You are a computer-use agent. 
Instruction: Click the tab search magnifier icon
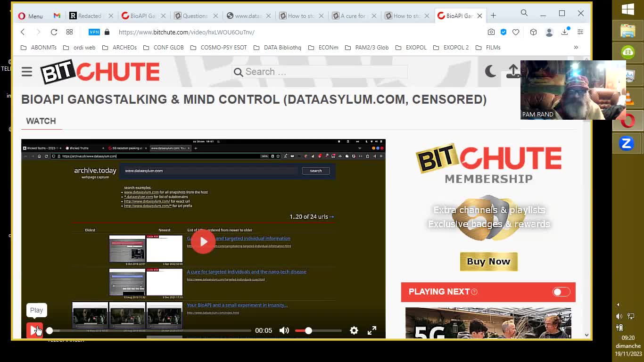(x=524, y=13)
